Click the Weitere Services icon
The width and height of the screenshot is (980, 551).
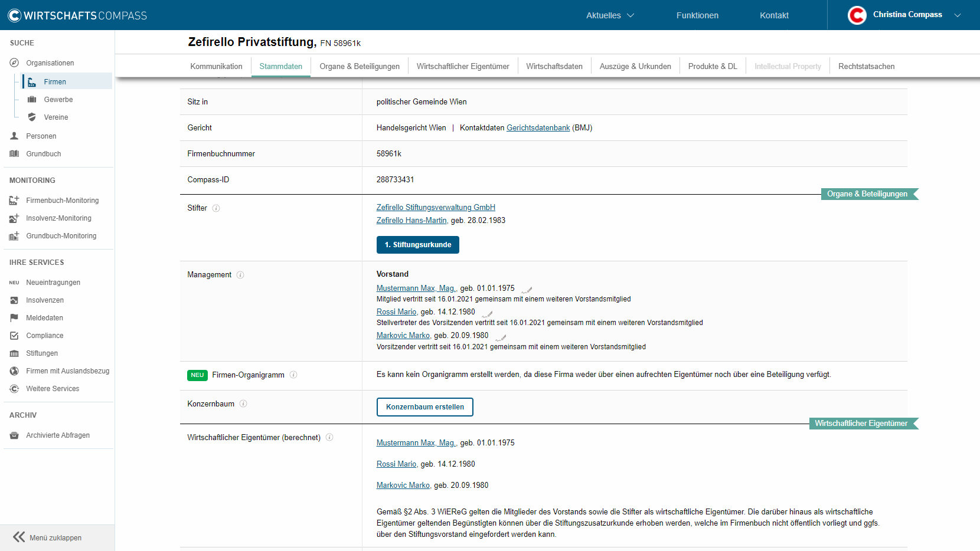pos(14,389)
